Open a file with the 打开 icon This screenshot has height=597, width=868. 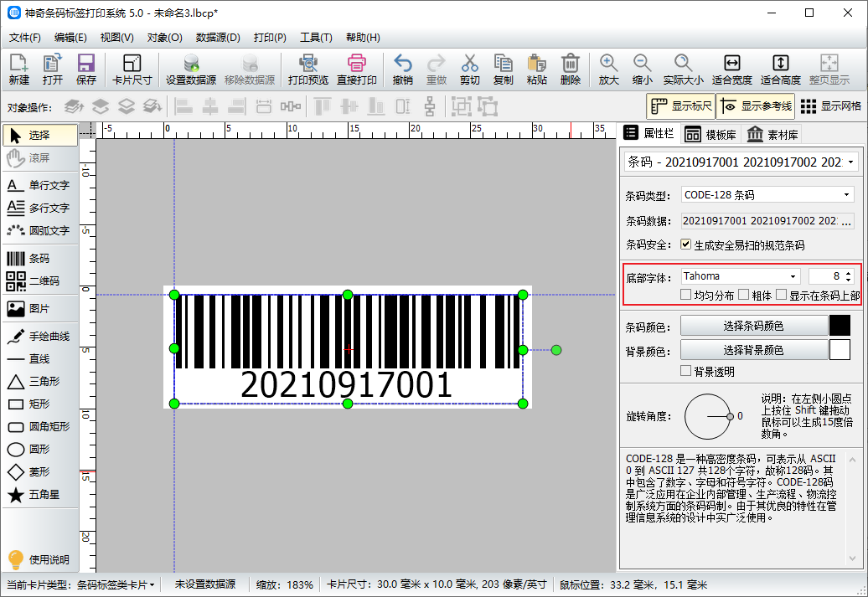point(53,69)
